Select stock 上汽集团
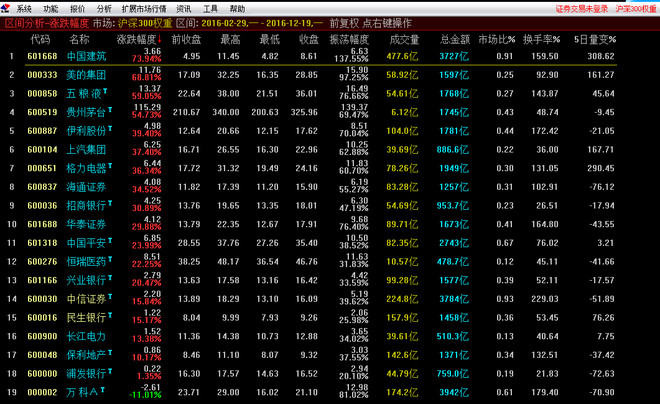Image resolution: width=660 pixels, height=404 pixels. [86, 149]
